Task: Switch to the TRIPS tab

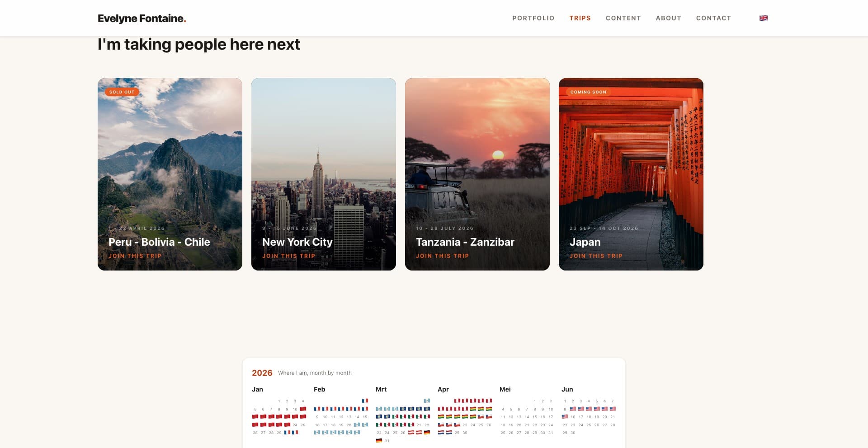Action: 580,18
